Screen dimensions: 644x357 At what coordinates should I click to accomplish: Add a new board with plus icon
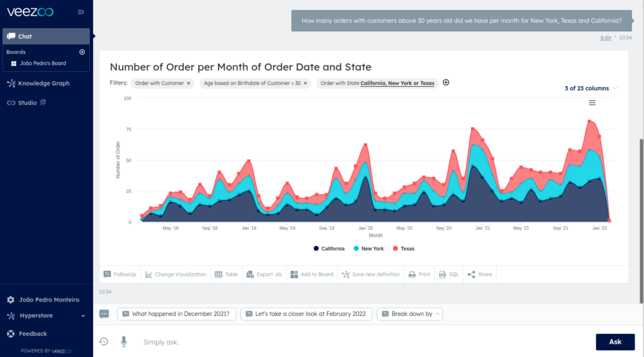point(82,52)
